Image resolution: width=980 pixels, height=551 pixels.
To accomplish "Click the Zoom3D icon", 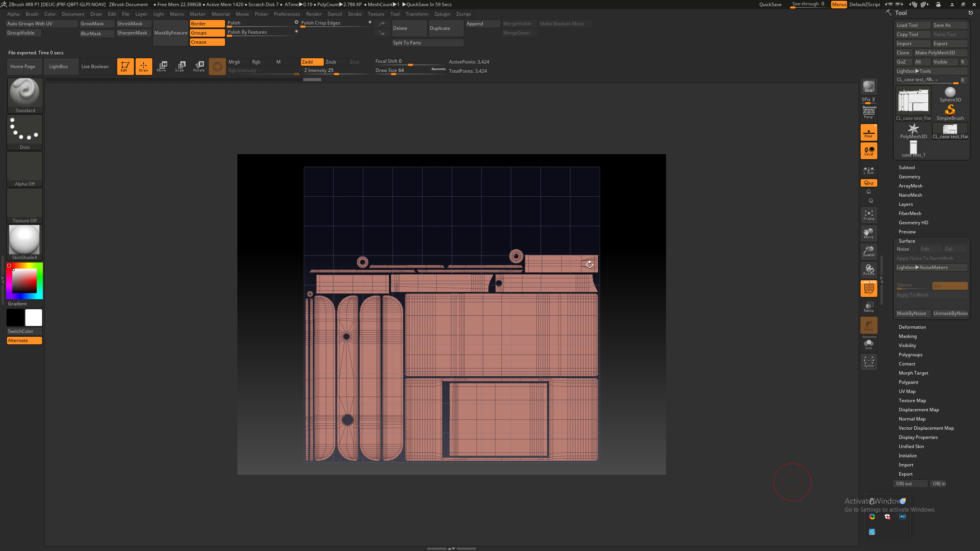I will click(x=869, y=252).
